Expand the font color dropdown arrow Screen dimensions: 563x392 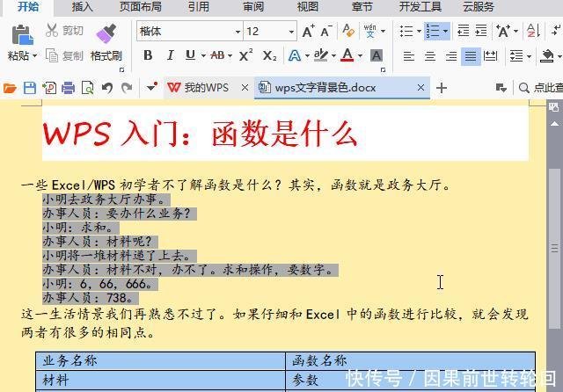tap(360, 56)
